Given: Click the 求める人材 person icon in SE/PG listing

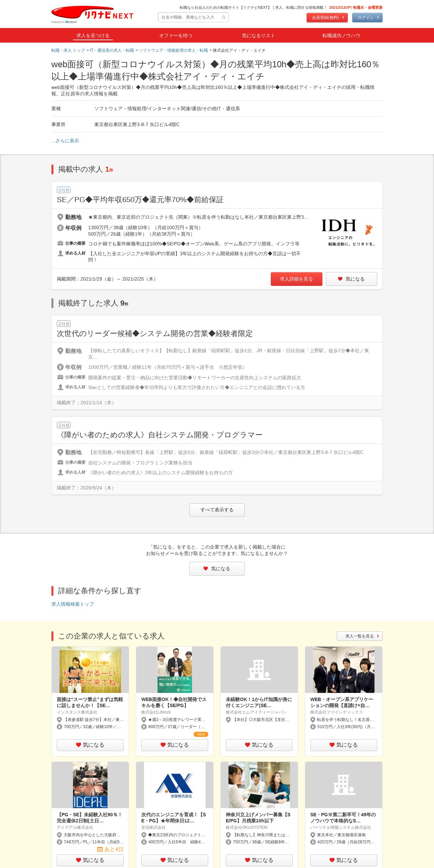Looking at the screenshot, I should (60, 253).
